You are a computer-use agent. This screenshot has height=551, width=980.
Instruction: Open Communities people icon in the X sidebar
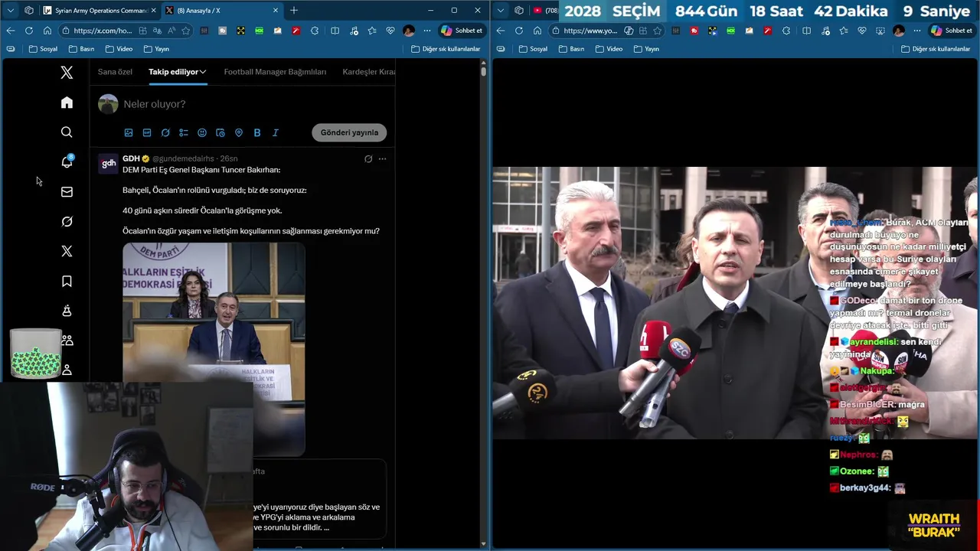click(x=67, y=340)
